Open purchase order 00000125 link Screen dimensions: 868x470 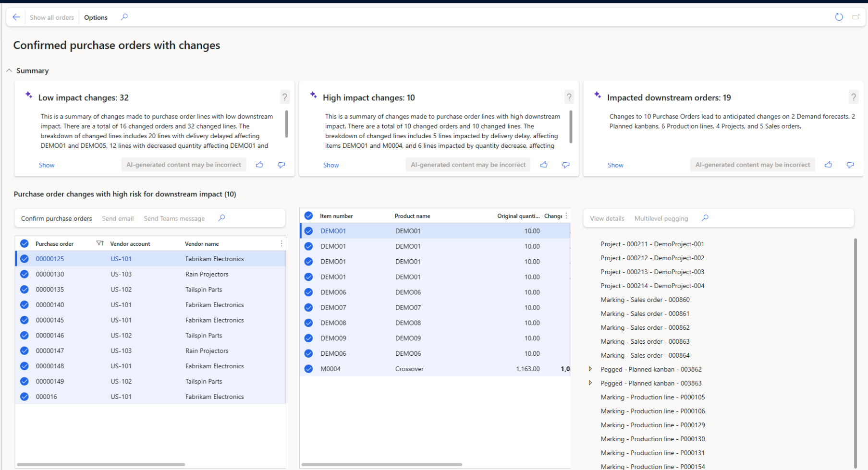coord(50,259)
